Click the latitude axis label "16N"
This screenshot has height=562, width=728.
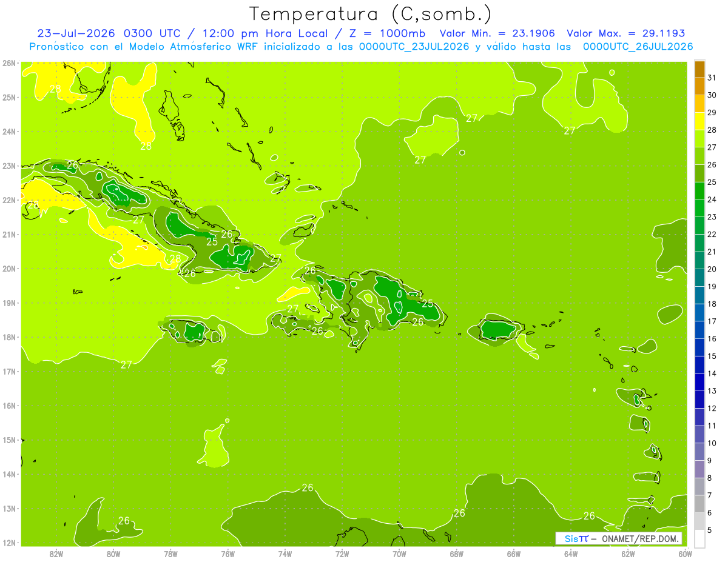click(x=8, y=406)
